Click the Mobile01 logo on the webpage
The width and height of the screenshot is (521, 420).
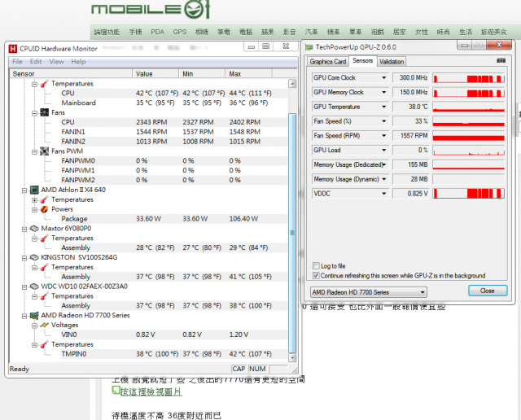point(151,9)
